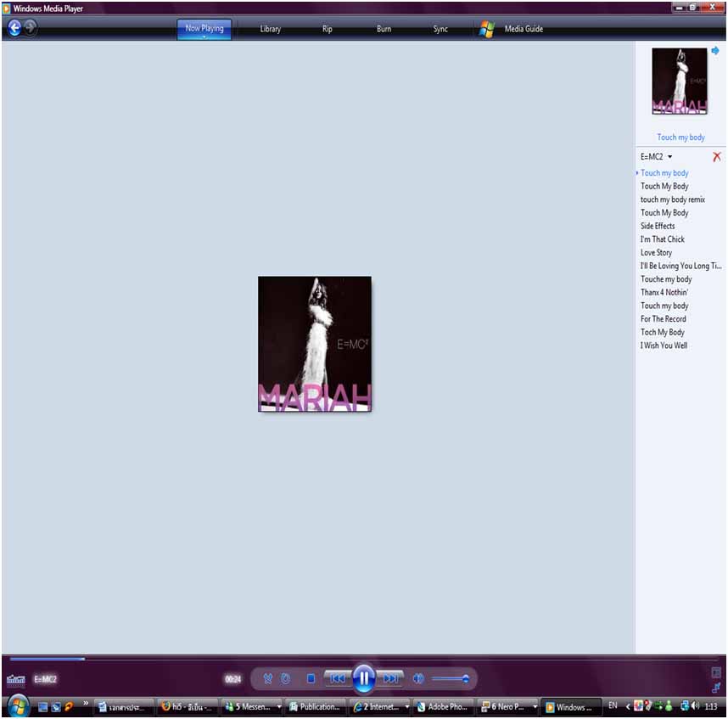Open the Sync tab
Screen dimensions: 728x719
pyautogui.click(x=440, y=29)
